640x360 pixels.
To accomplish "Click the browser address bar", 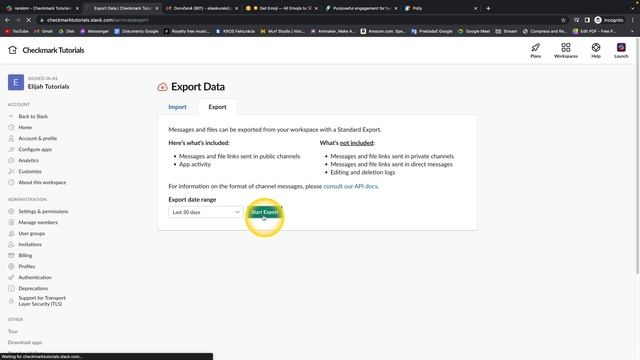I will [298, 20].
